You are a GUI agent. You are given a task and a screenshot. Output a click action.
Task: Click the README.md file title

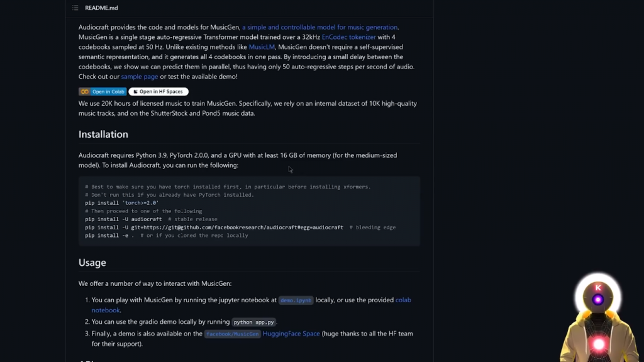click(x=101, y=8)
